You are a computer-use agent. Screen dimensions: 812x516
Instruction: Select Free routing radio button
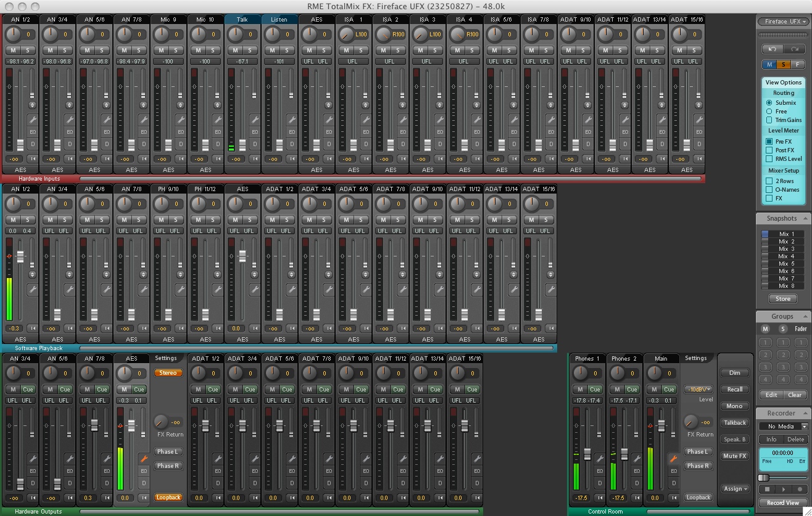click(769, 111)
